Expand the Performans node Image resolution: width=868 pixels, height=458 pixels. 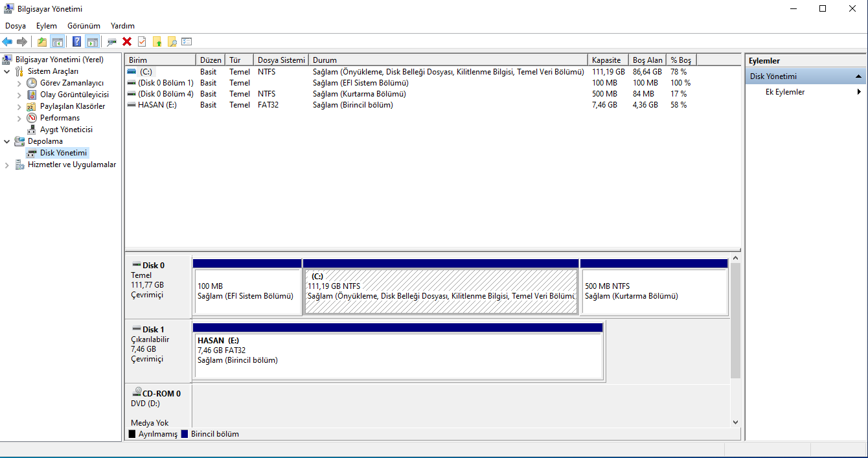pos(19,118)
